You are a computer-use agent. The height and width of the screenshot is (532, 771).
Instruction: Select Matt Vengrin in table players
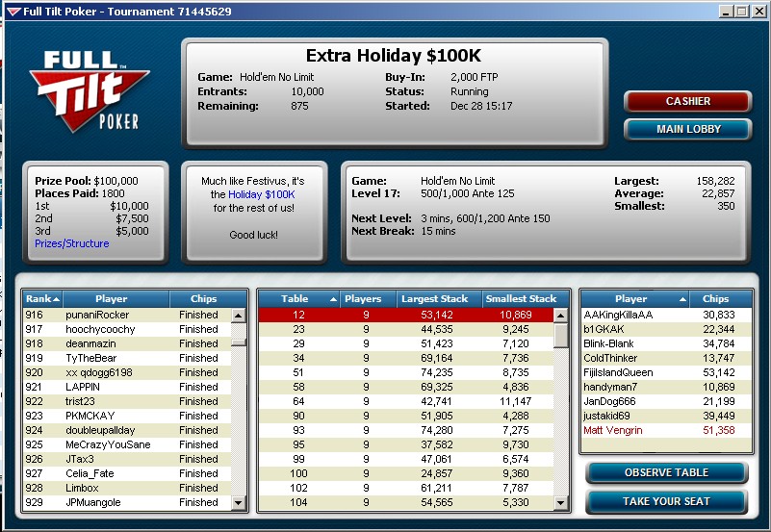coord(666,430)
